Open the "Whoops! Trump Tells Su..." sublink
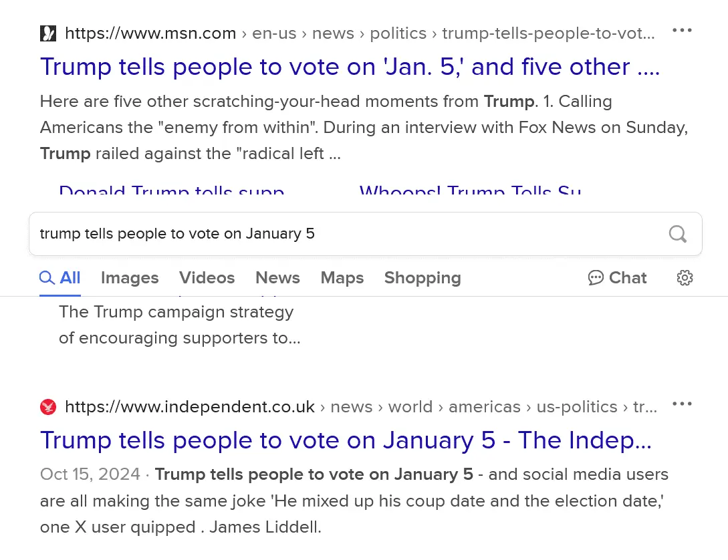 (470, 192)
